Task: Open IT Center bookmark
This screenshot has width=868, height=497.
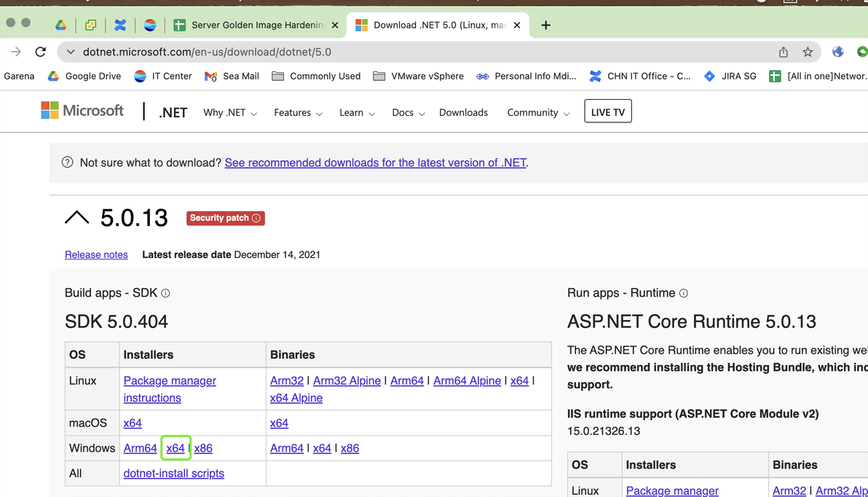Action: [x=163, y=76]
